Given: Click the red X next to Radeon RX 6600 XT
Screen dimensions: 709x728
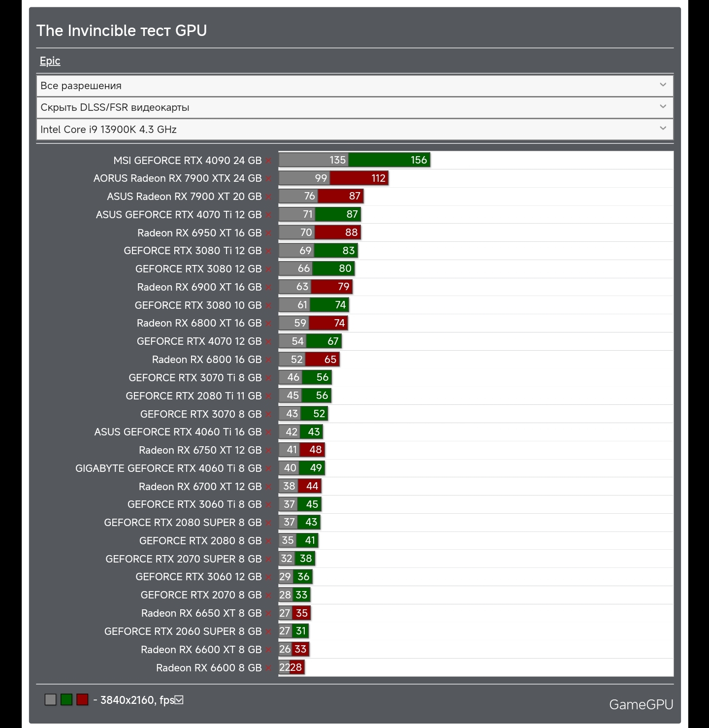Looking at the screenshot, I should pyautogui.click(x=268, y=650).
